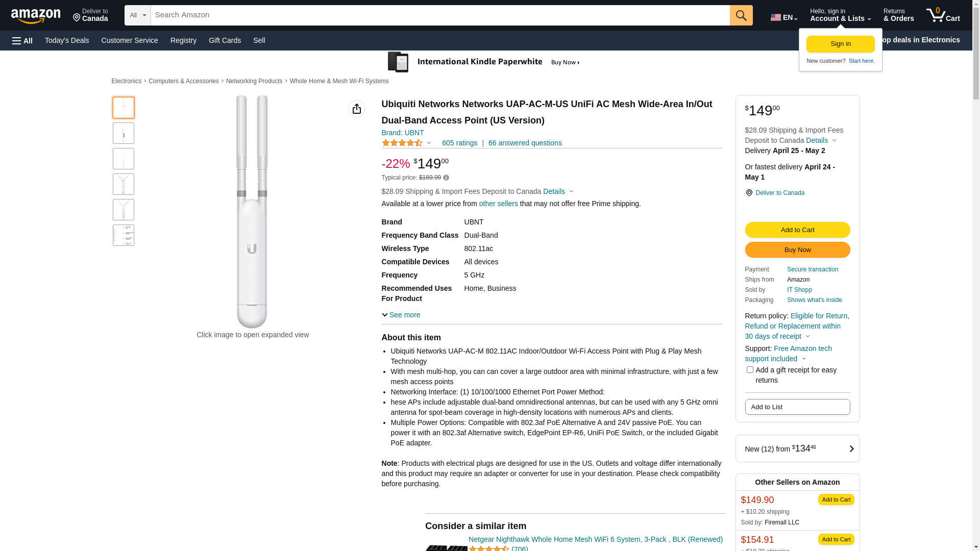Open Today's Deals in navigation bar
Screen dimensions: 980x551
pos(67,40)
